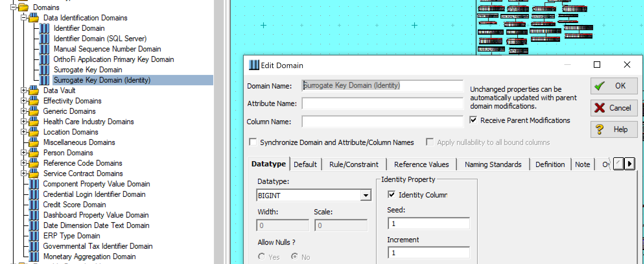Viewport: 644px width, 264px height.
Task: Click the Date Dimension Date Text Domain icon
Action: [34, 225]
